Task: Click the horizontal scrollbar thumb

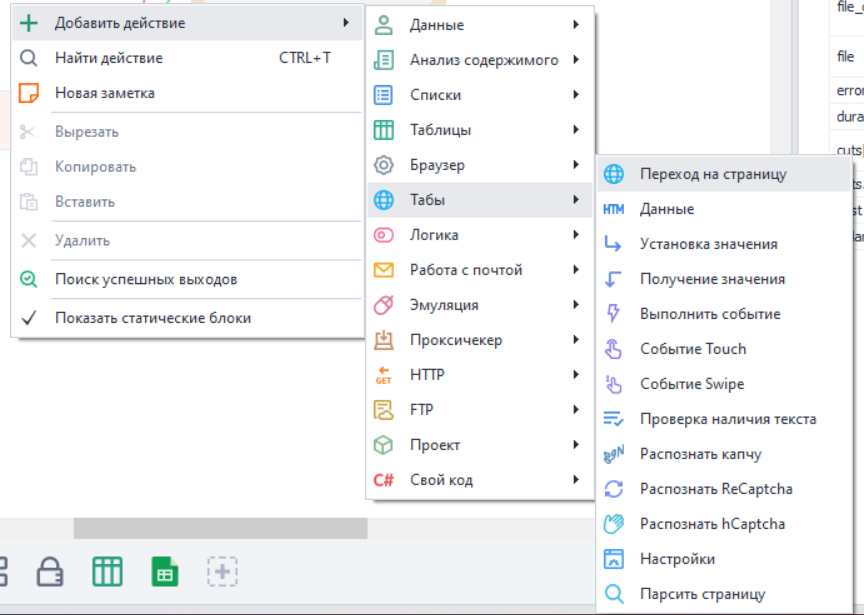Action: [220, 528]
